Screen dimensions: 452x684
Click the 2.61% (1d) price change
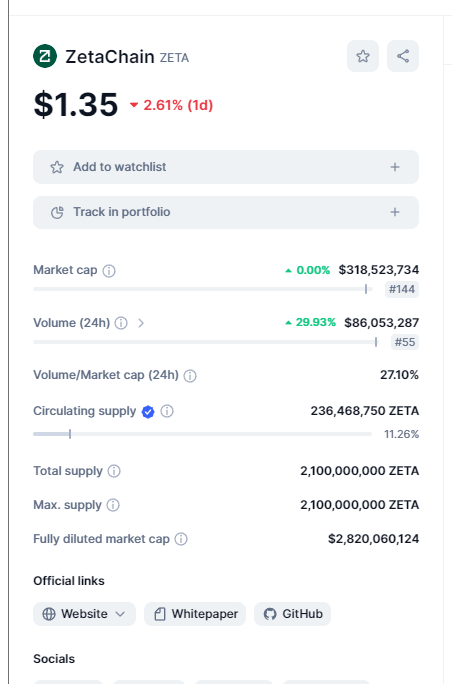coord(171,105)
